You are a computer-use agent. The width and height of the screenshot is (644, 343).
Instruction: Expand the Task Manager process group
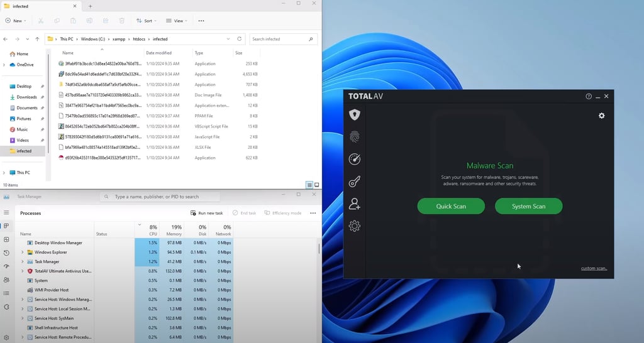[x=23, y=262]
